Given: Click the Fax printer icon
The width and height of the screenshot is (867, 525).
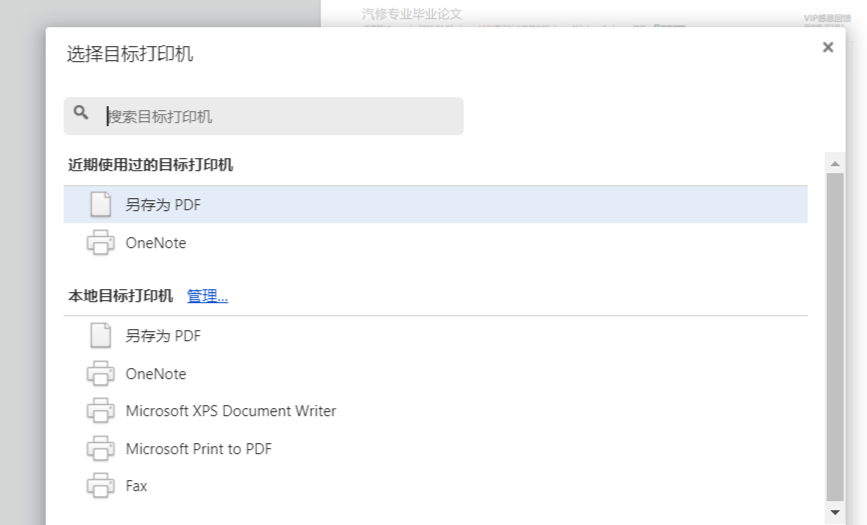Looking at the screenshot, I should click(x=101, y=485).
